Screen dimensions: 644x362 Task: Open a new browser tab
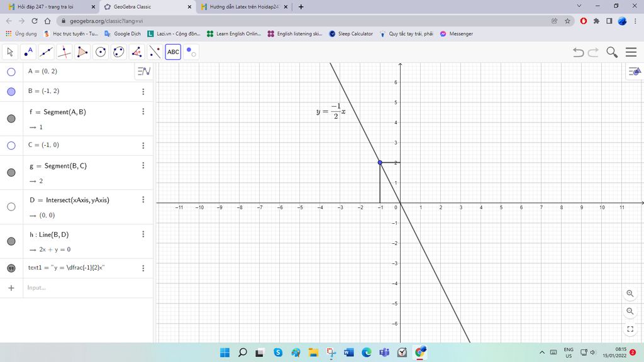click(301, 6)
